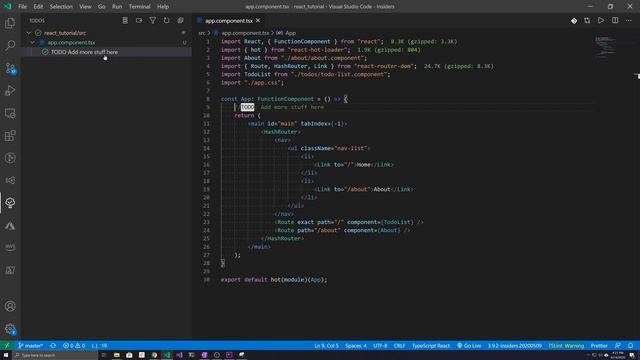Open the Source Control view
This screenshot has height=360, width=640.
[x=10, y=68]
